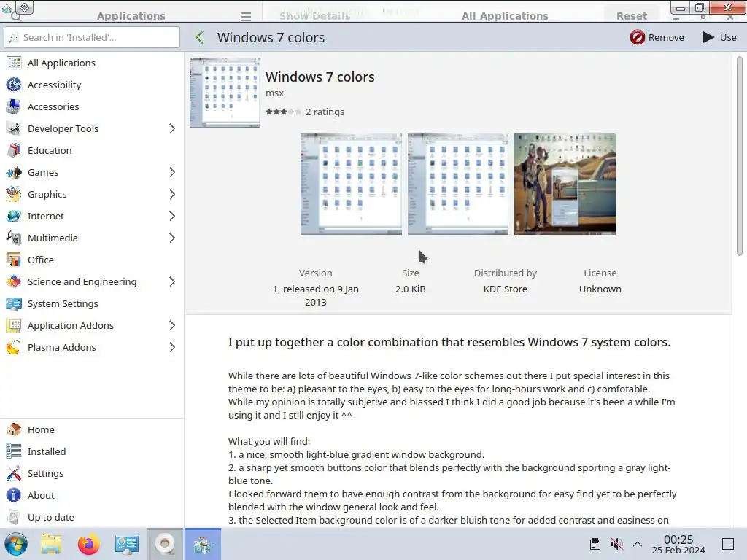Open the first screenshot thumbnail

click(351, 184)
